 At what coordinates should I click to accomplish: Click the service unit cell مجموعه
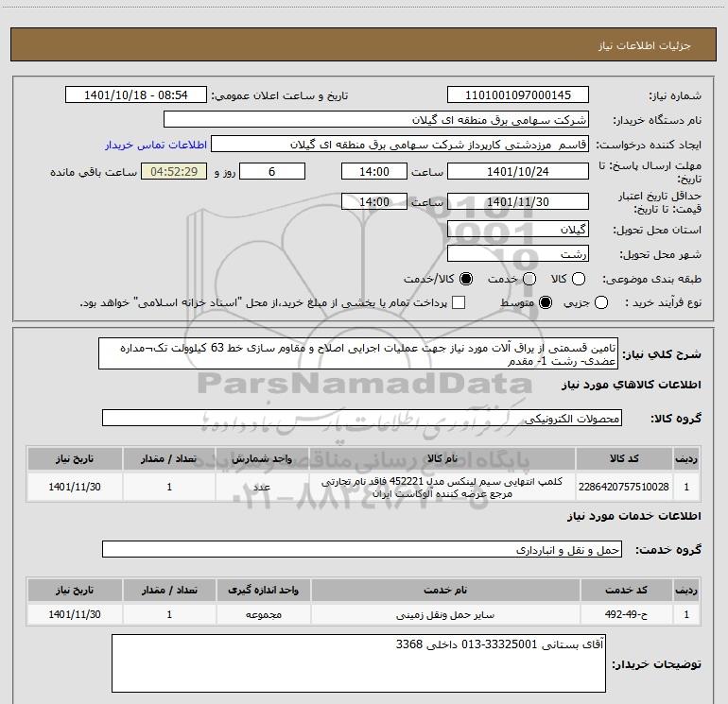click(x=263, y=614)
